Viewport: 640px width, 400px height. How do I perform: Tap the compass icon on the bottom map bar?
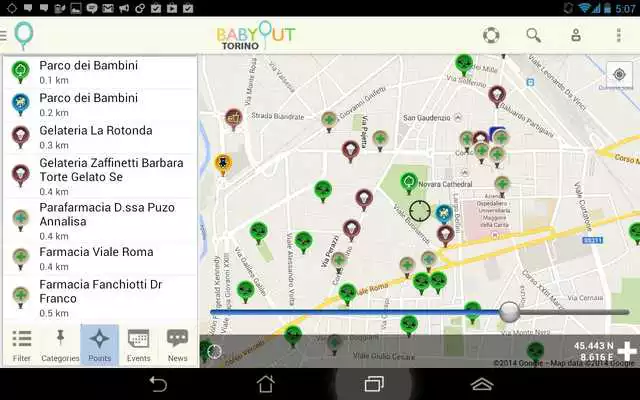pos(214,351)
